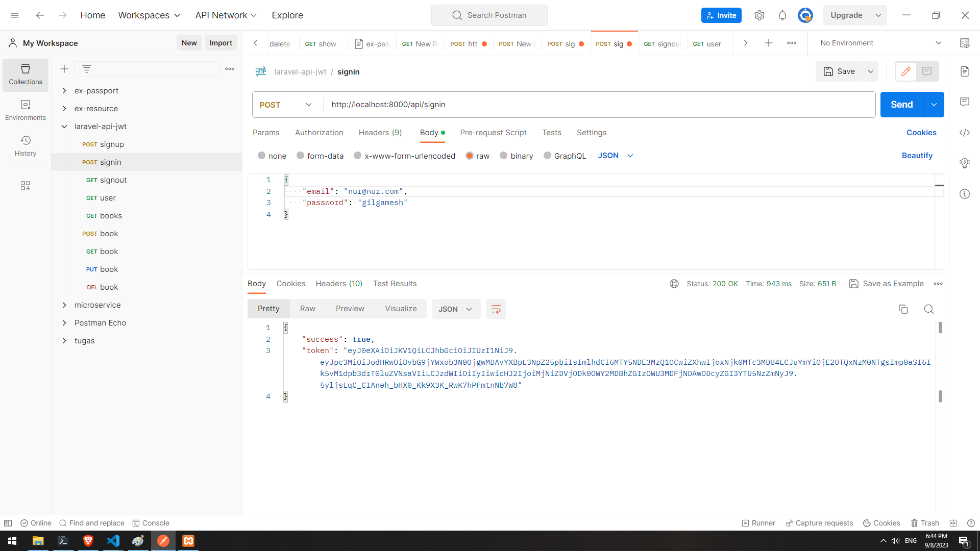The width and height of the screenshot is (980, 551).
Task: Open the History sidebar section
Action: (x=26, y=146)
